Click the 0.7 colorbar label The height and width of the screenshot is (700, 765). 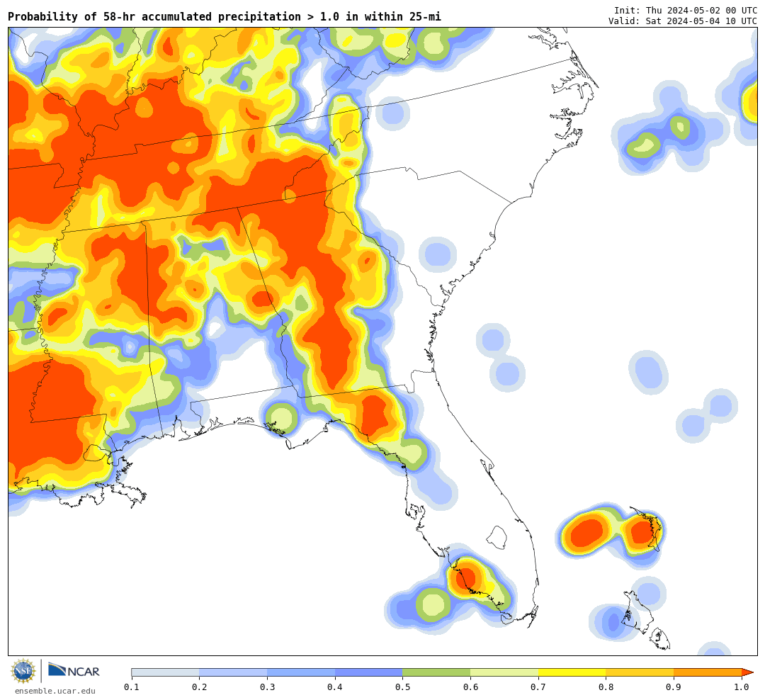coord(538,687)
